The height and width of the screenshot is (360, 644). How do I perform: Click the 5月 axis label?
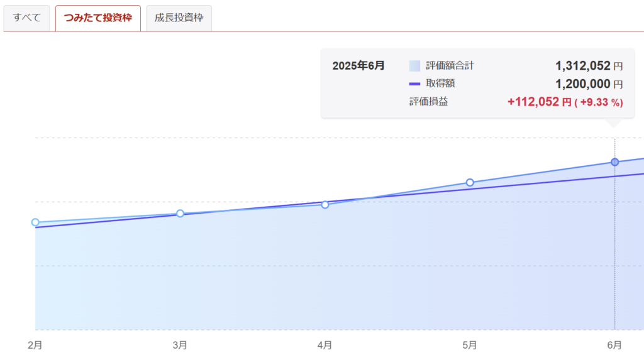tap(470, 345)
